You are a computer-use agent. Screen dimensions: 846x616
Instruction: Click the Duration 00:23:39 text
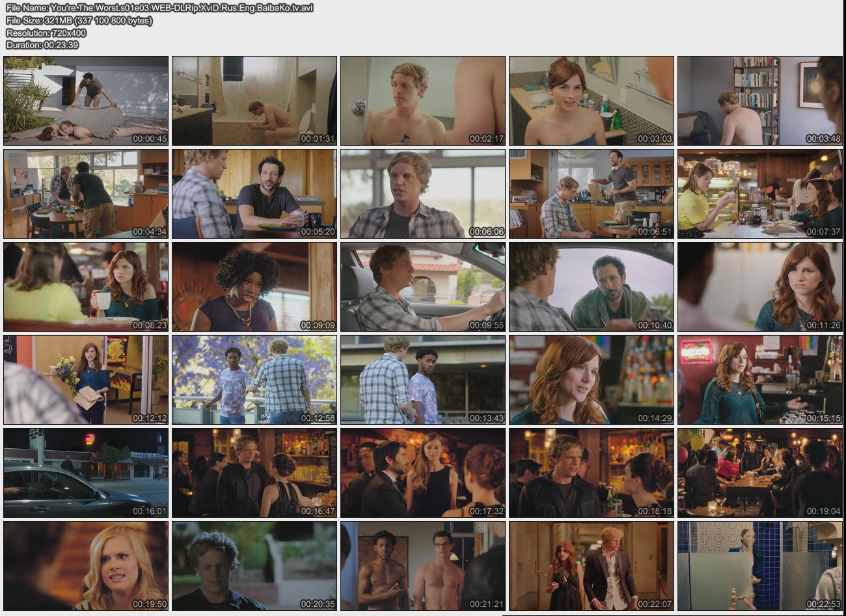(x=42, y=45)
